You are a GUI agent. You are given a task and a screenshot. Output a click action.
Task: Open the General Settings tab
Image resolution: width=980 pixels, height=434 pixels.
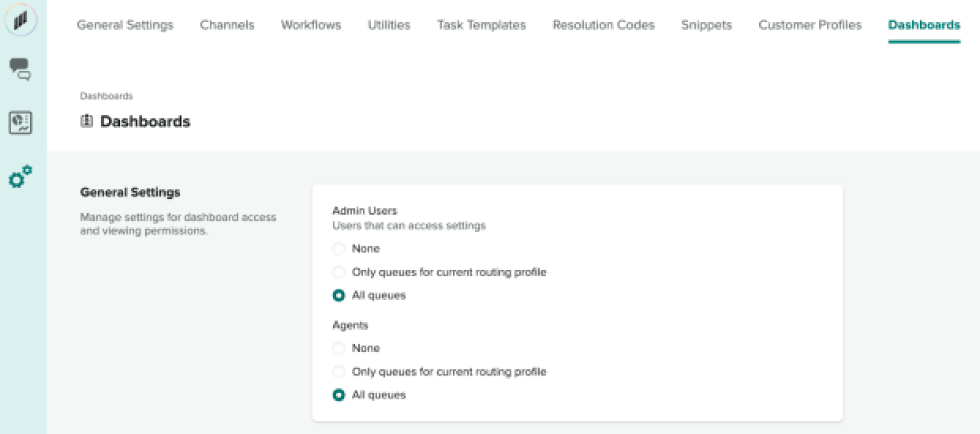(x=125, y=24)
